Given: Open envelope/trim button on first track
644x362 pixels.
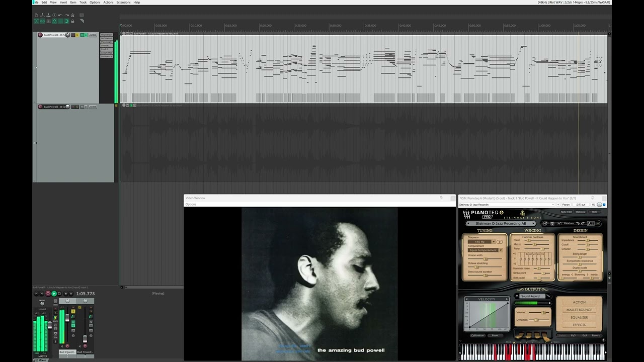Looking at the screenshot, I should (93, 35).
